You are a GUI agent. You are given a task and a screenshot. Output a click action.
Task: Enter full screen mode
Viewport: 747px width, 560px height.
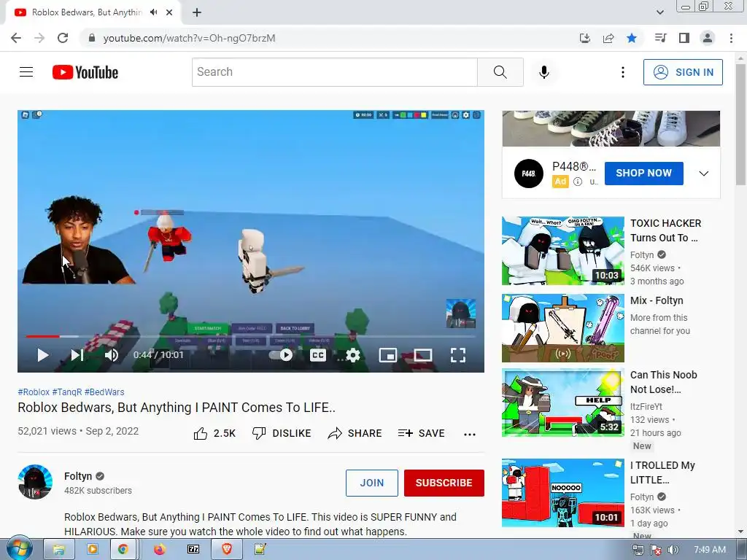point(458,355)
